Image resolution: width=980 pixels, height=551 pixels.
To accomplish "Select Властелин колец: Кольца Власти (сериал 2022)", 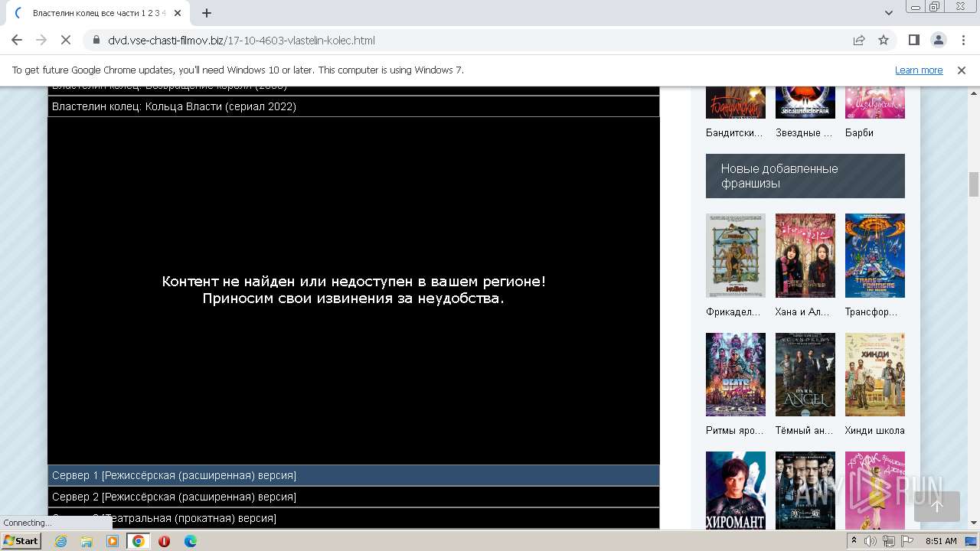I will tap(354, 106).
